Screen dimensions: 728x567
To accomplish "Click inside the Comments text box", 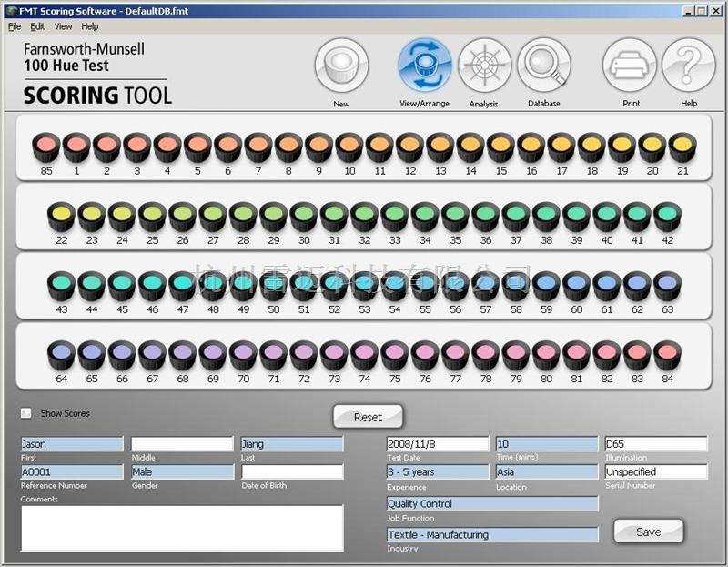I will pyautogui.click(x=183, y=529).
